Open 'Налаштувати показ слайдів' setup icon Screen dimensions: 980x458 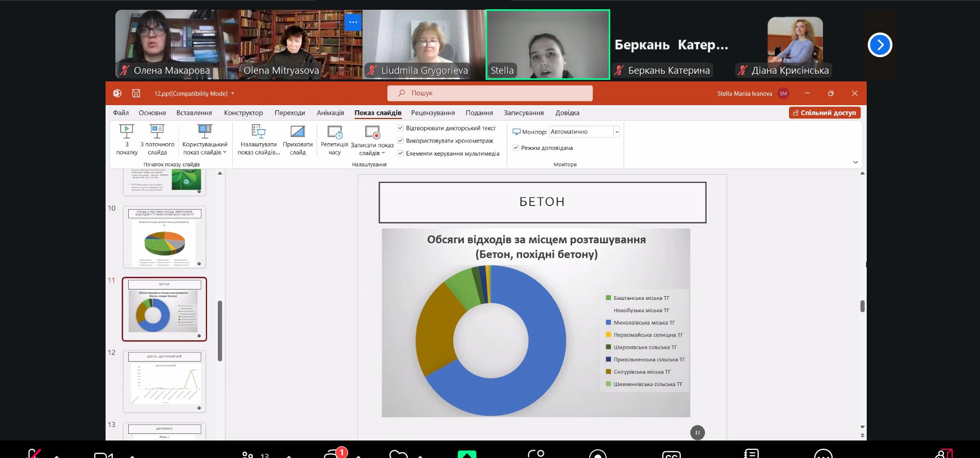(x=259, y=132)
